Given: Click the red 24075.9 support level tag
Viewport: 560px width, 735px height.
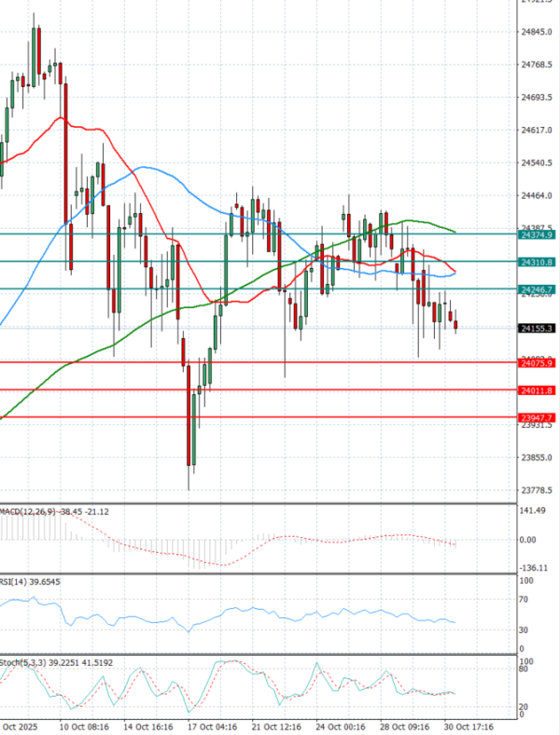Looking at the screenshot, I should click(537, 363).
